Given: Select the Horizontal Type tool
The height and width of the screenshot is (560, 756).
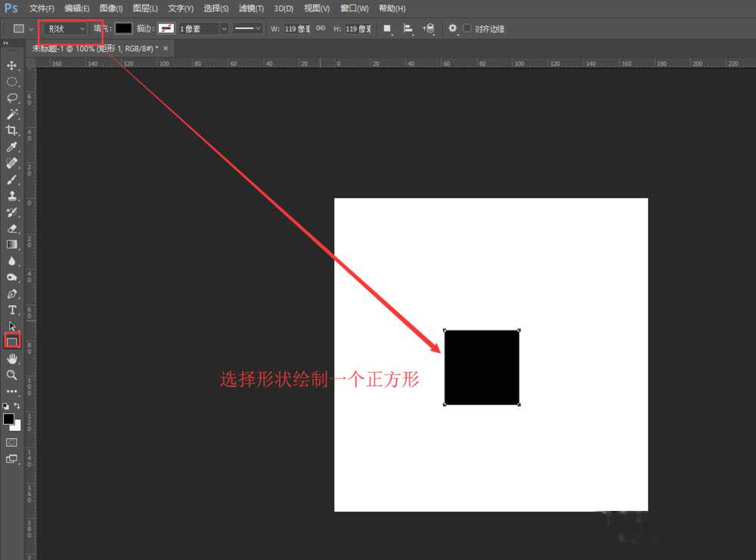Looking at the screenshot, I should coord(11,310).
